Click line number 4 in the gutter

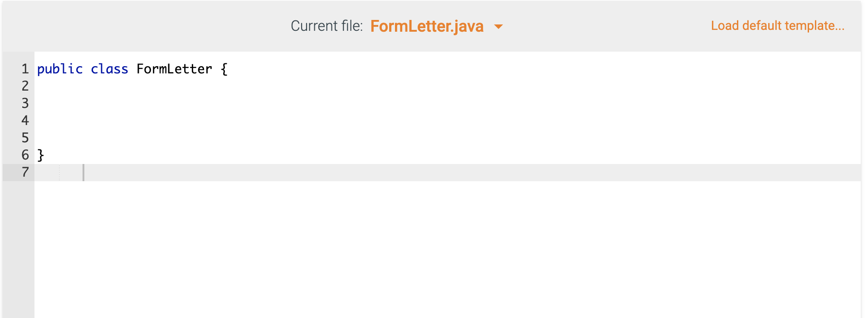(25, 120)
